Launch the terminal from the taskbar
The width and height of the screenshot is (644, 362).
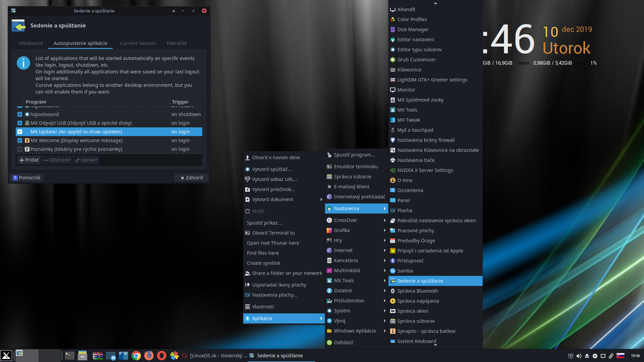(70, 355)
